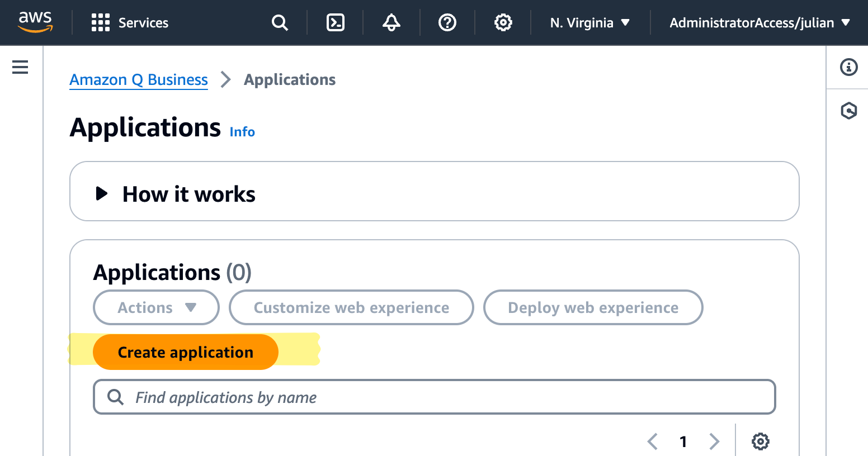Open the Info link beside Applications heading

point(242,131)
